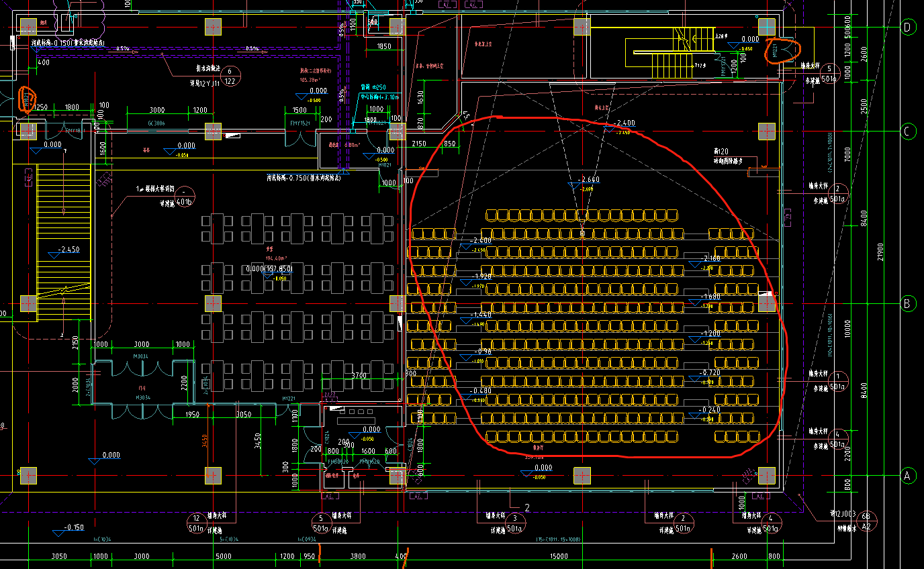
Task: Select the column with the cyan cross
Action: pyautogui.click(x=767, y=27)
